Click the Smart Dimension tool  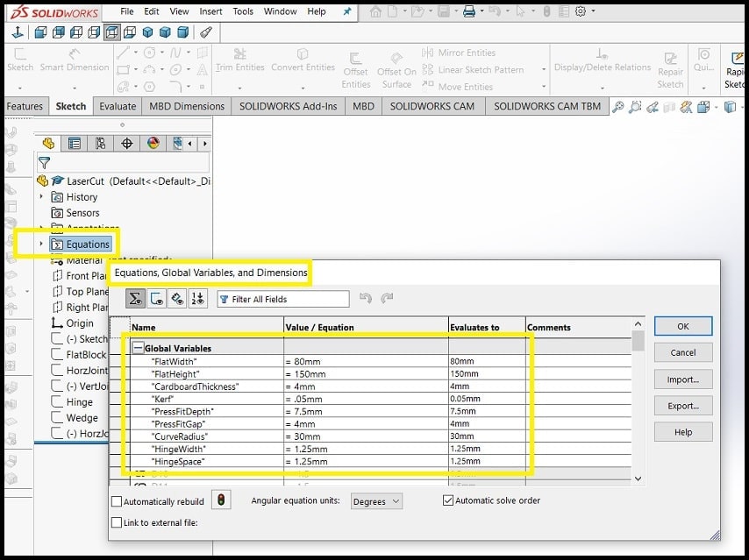(x=75, y=60)
